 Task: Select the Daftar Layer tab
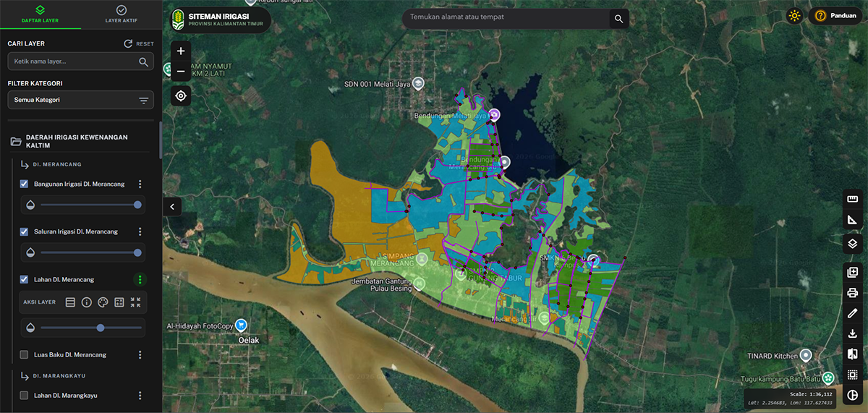coord(41,14)
